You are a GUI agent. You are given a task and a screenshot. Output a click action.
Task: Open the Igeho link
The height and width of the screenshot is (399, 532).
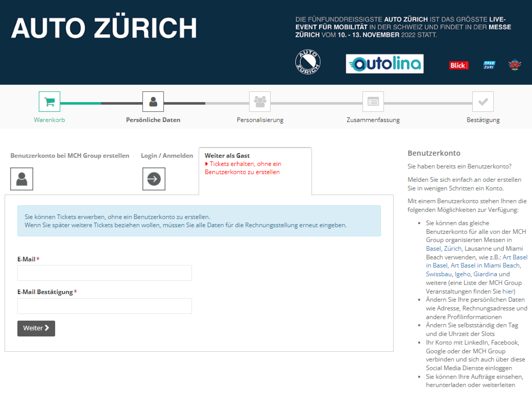tap(462, 274)
